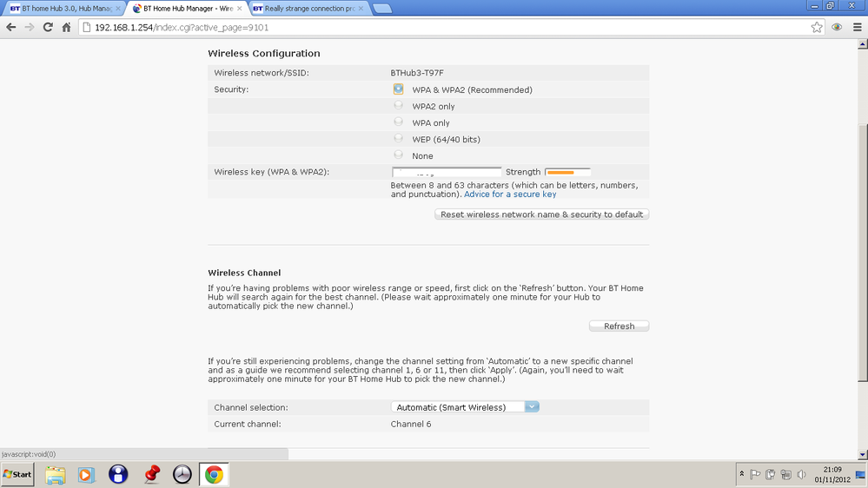The image size is (868, 488).
Task: Click the address bar URL
Action: click(x=182, y=27)
